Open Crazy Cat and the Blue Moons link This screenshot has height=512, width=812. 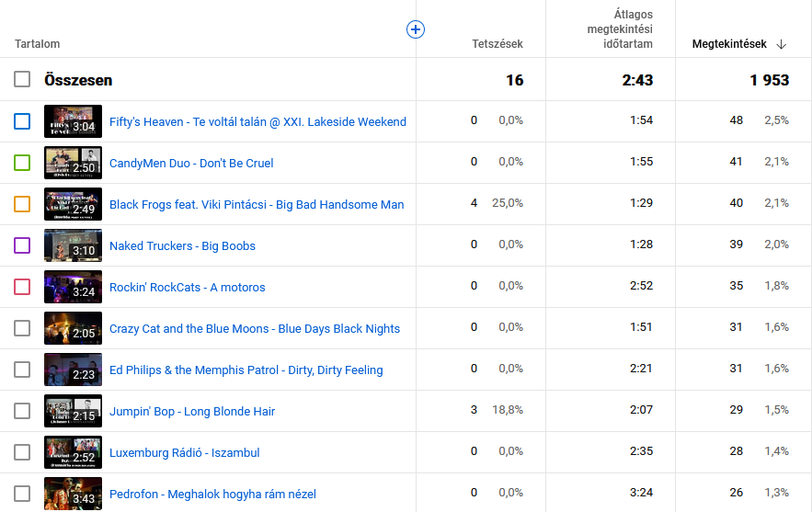pyautogui.click(x=255, y=329)
